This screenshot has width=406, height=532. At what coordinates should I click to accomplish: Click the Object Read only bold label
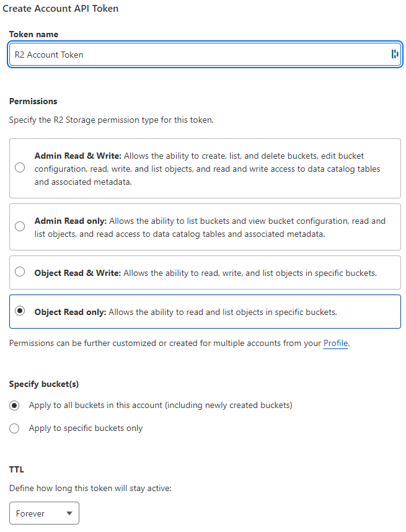(x=71, y=313)
